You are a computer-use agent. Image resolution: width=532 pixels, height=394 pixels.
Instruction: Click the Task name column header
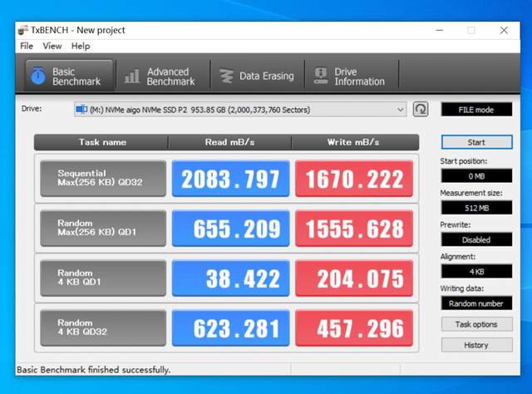coord(101,142)
